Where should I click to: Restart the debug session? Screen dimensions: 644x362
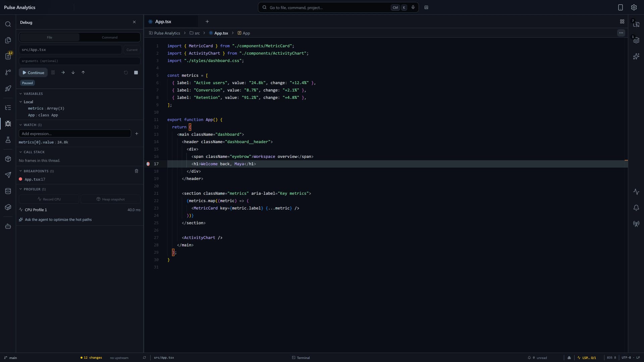126,72
